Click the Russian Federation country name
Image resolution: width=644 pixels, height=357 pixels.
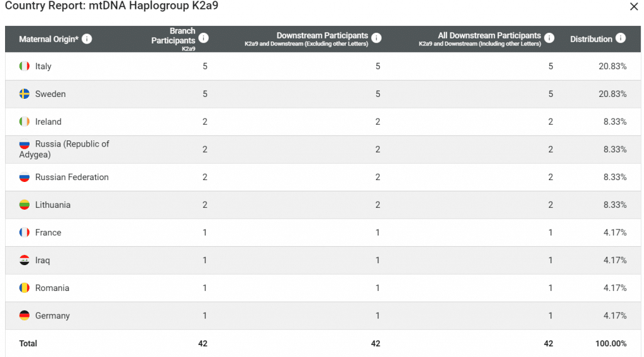click(72, 177)
